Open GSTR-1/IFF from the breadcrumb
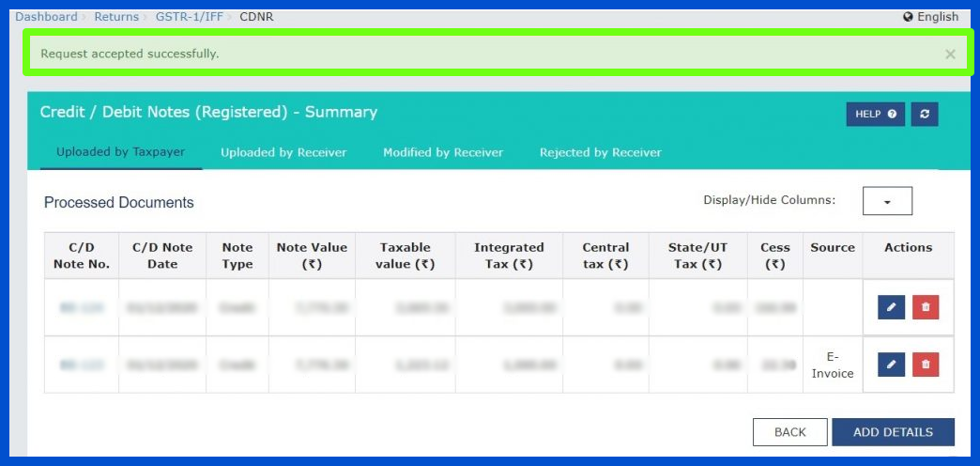This screenshot has height=466, width=980. pyautogui.click(x=190, y=17)
